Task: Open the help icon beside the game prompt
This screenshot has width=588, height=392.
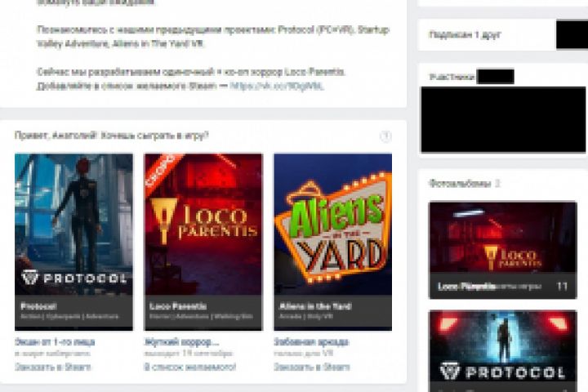Action: tap(385, 136)
